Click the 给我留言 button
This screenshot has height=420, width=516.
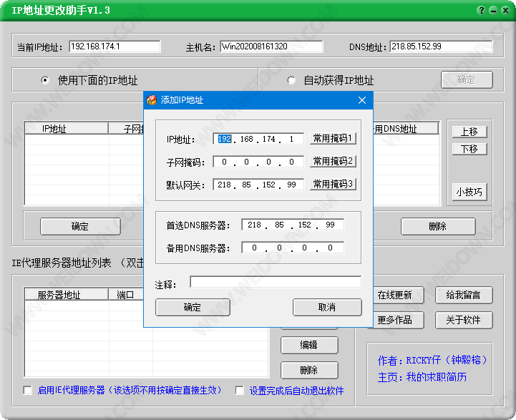pyautogui.click(x=464, y=295)
